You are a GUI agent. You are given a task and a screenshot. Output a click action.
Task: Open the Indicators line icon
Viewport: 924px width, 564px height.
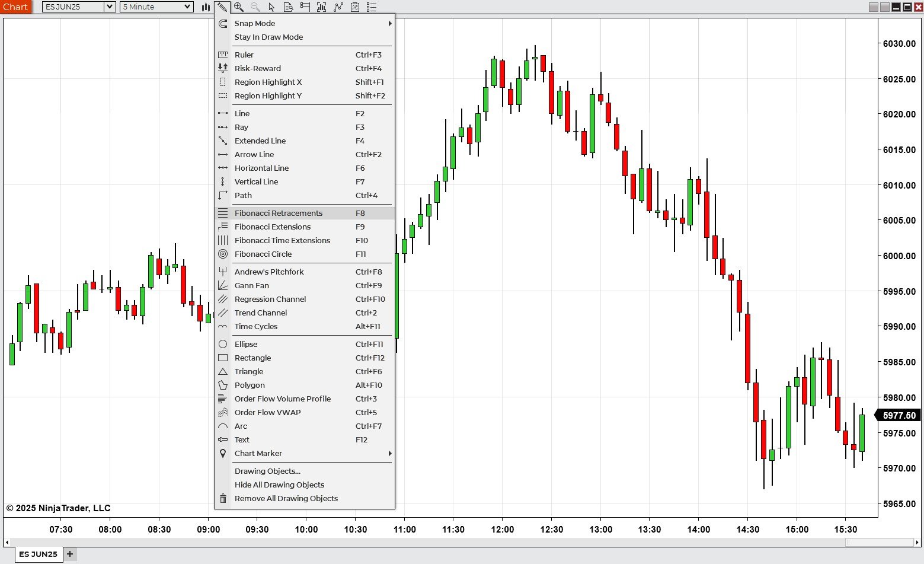[x=338, y=7]
